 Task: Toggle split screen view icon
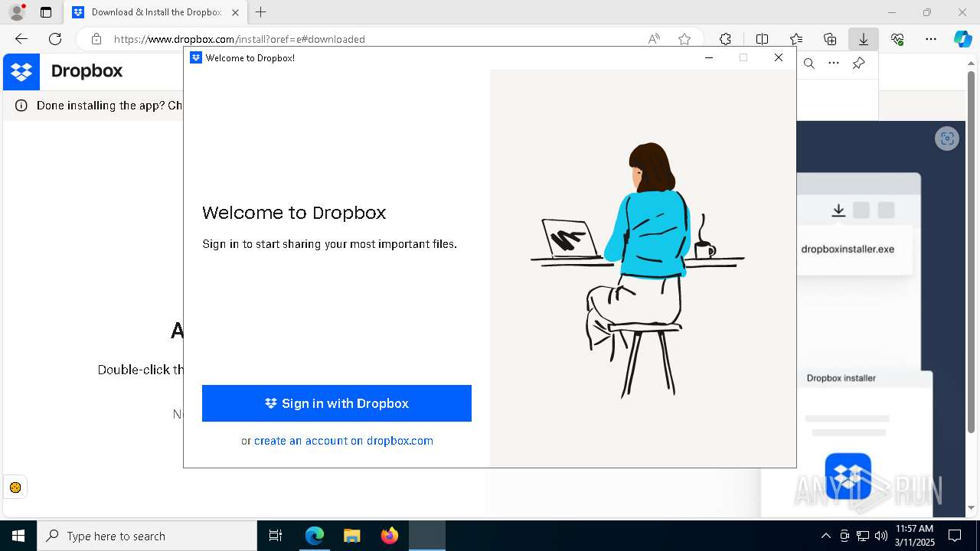click(x=762, y=39)
